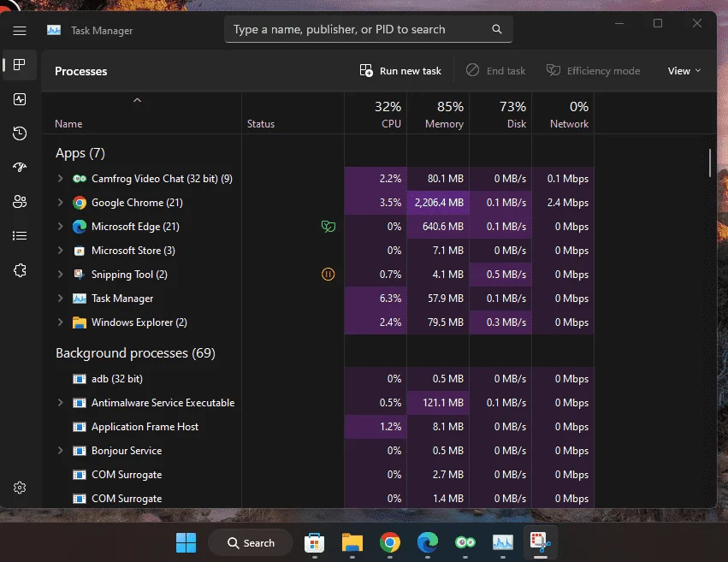Viewport: 728px width, 562px height.
Task: Expand Antimalware Service Executable row
Action: (x=61, y=402)
